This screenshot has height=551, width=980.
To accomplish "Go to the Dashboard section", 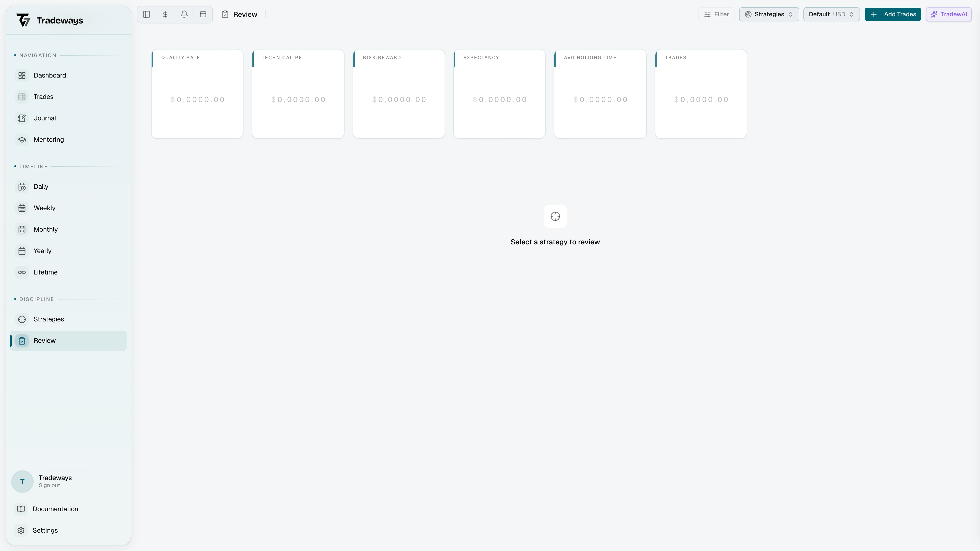I will pyautogui.click(x=50, y=75).
